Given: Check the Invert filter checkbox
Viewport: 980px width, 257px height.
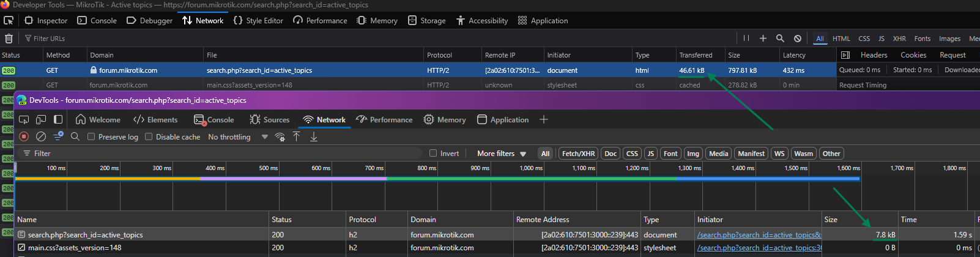Looking at the screenshot, I should point(433,154).
